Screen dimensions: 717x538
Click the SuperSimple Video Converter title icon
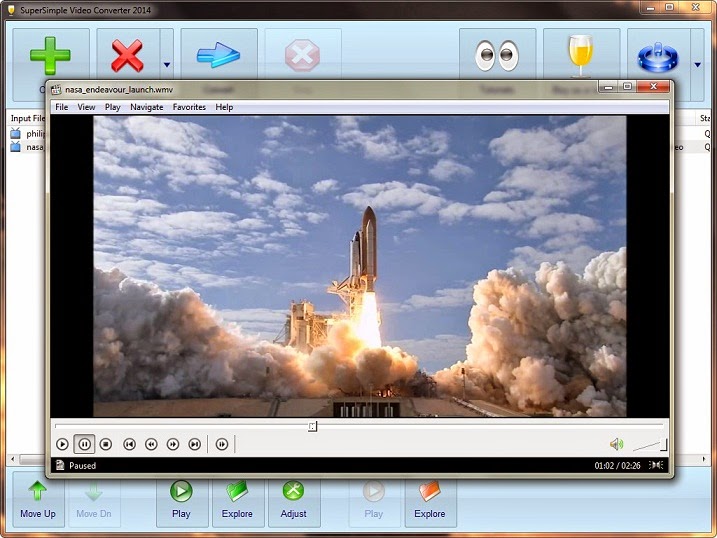pyautogui.click(x=11, y=10)
